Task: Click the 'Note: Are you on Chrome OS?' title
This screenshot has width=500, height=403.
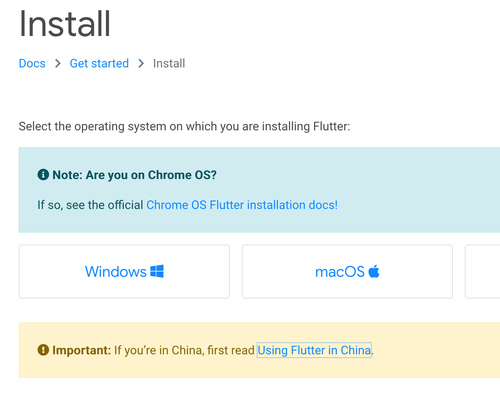Action: 134,175
